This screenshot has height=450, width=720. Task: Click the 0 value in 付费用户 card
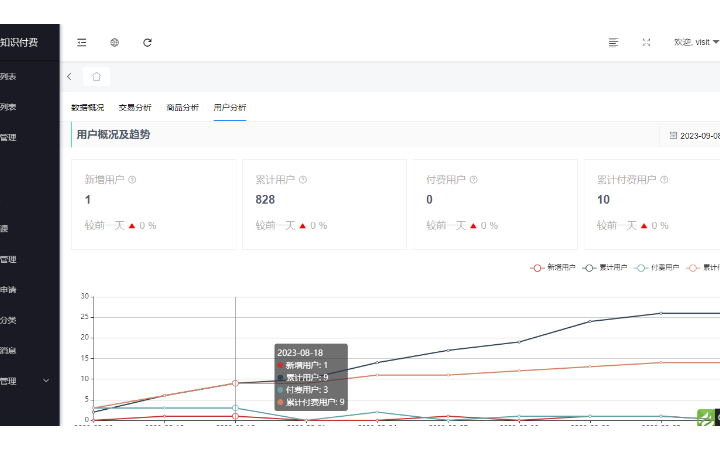pyautogui.click(x=429, y=200)
